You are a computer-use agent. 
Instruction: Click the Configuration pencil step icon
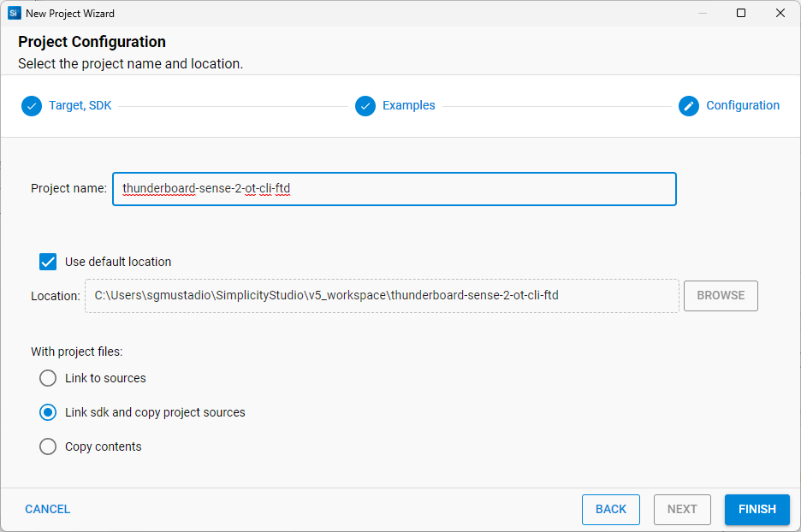(689, 106)
